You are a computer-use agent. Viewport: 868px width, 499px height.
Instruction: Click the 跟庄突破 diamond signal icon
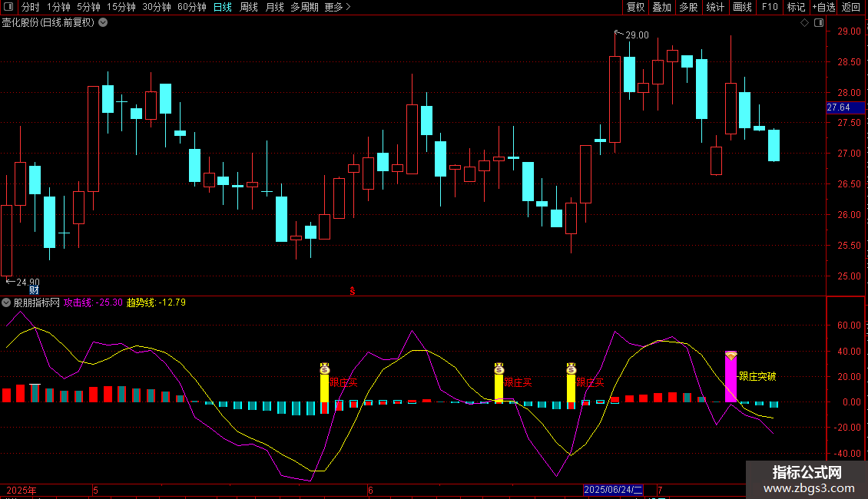point(731,355)
